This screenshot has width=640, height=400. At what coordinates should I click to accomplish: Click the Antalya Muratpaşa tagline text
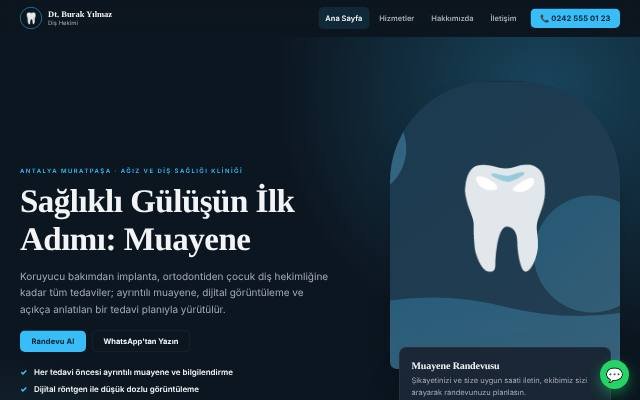(x=131, y=171)
